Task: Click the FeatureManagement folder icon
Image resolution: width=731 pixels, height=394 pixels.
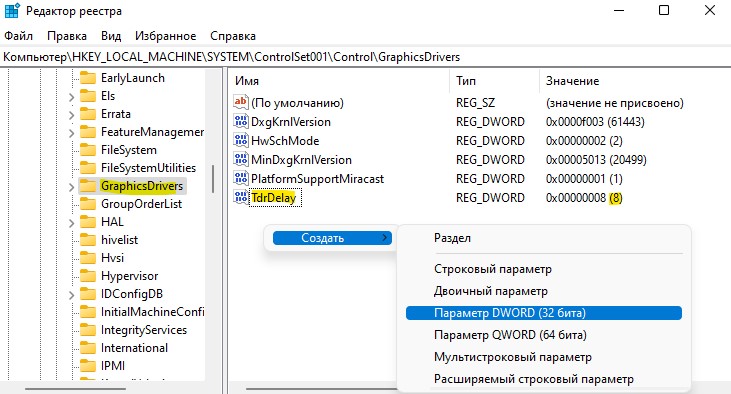Action: 88,132
